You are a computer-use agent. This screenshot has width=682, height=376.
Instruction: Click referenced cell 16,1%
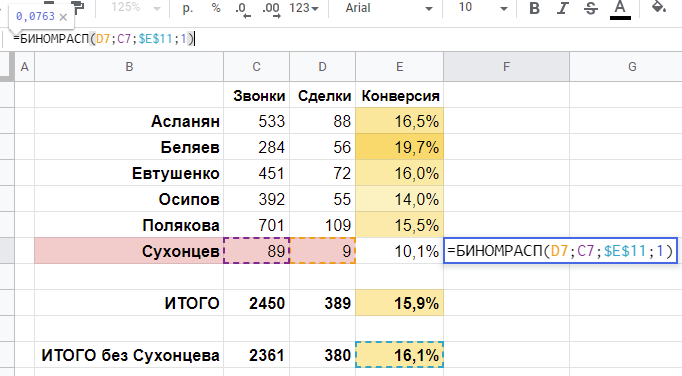[x=399, y=355]
